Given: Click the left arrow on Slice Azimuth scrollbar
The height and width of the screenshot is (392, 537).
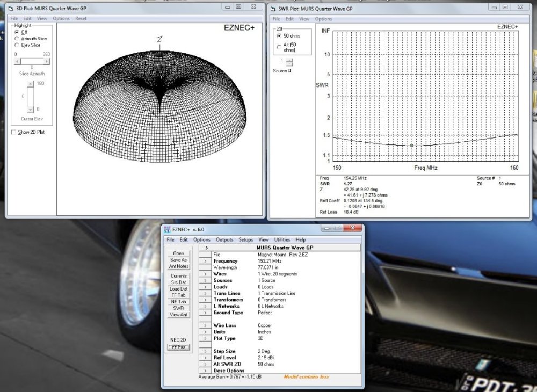Looking at the screenshot, I should coord(17,62).
